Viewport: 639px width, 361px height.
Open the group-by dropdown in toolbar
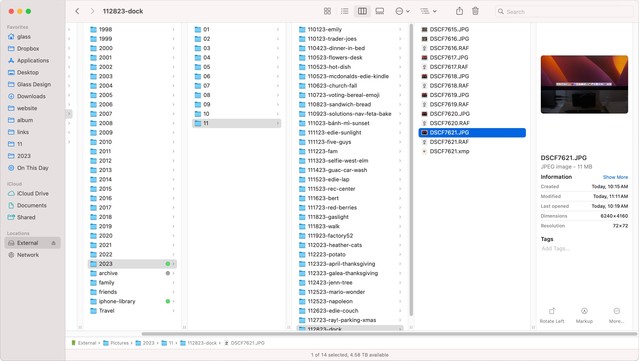428,11
